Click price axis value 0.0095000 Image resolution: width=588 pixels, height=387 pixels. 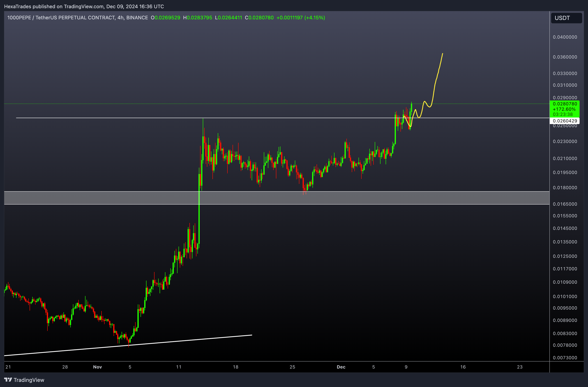click(x=565, y=308)
